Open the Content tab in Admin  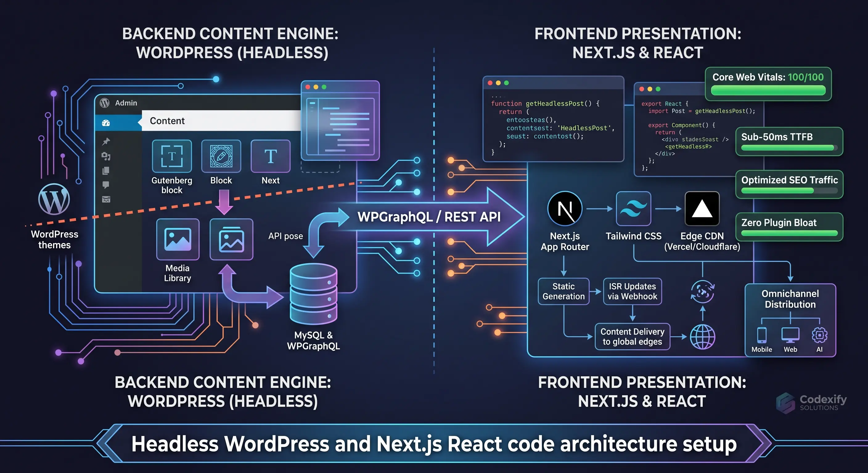pyautogui.click(x=221, y=120)
